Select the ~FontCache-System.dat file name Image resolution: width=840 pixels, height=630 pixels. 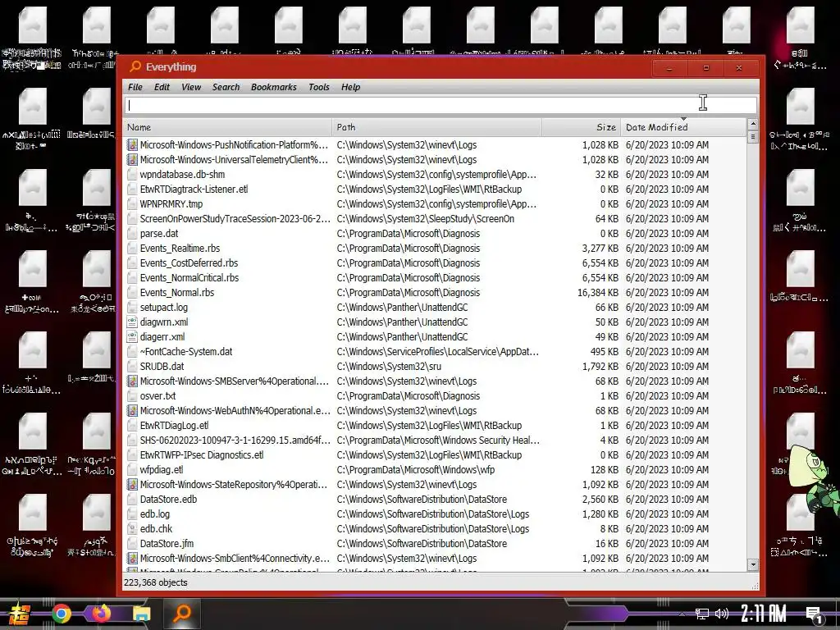click(x=186, y=351)
